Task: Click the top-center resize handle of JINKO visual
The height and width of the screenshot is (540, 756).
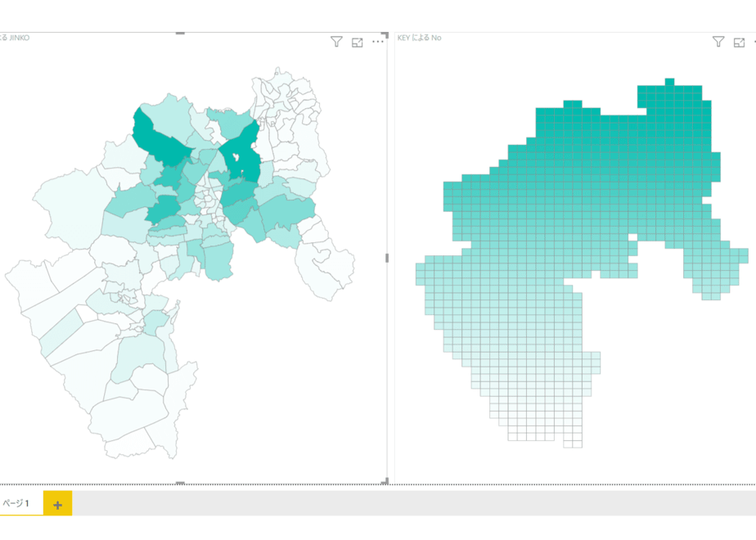Action: (180, 34)
